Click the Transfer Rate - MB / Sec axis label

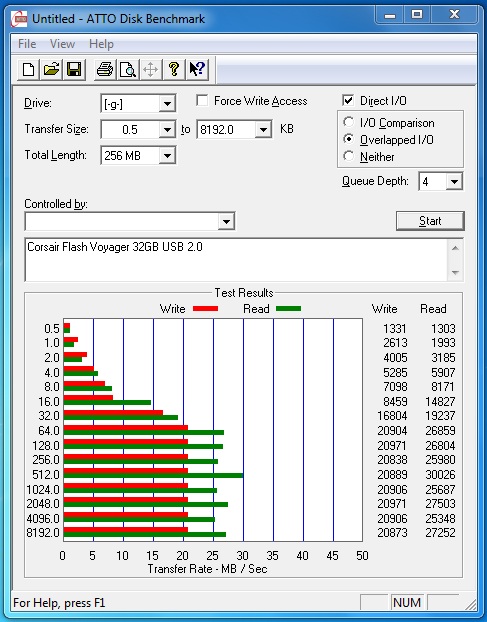tap(207, 569)
